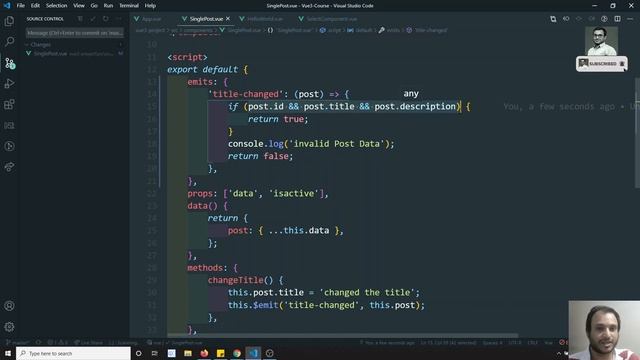
Task: Open the Run menu
Action: coord(108,6)
